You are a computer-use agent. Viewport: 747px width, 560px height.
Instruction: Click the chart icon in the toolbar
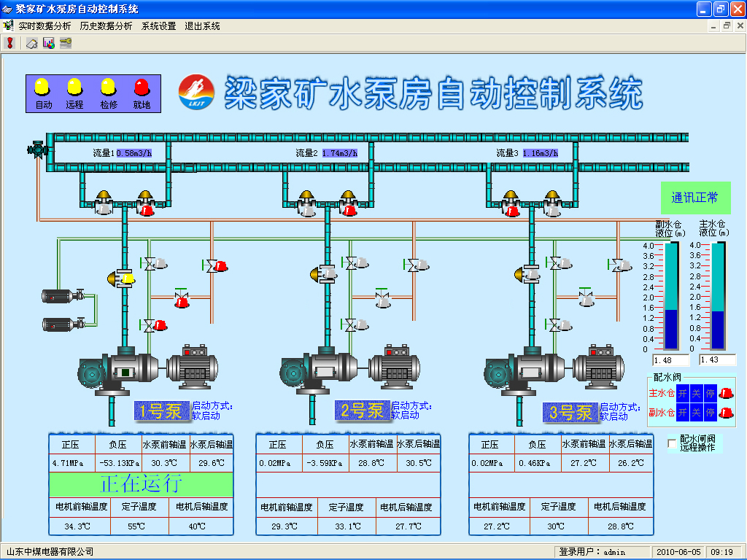(49, 43)
